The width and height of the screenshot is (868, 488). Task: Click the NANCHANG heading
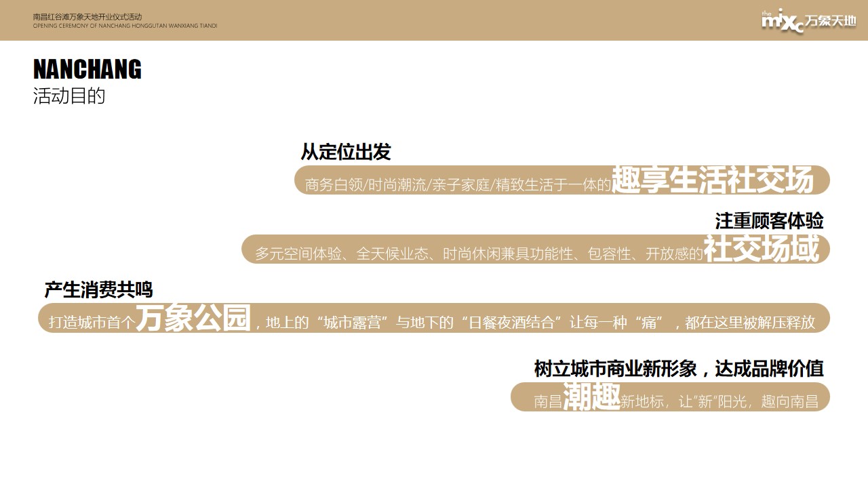coord(87,70)
